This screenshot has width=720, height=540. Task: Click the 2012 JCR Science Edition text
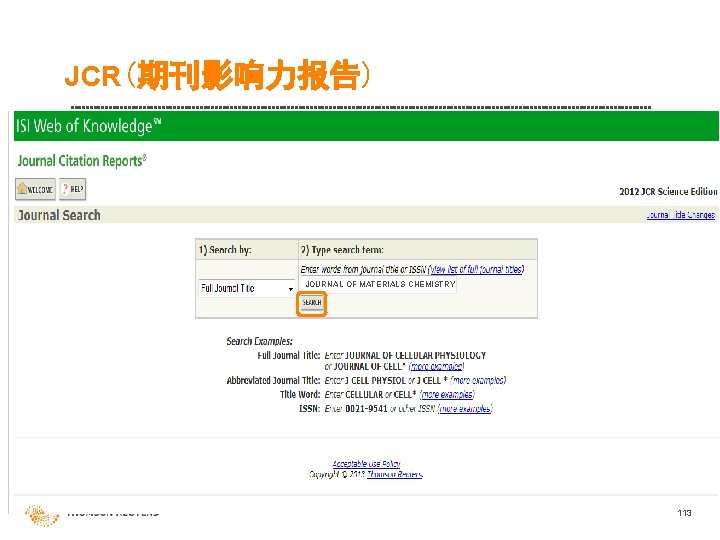coord(668,191)
